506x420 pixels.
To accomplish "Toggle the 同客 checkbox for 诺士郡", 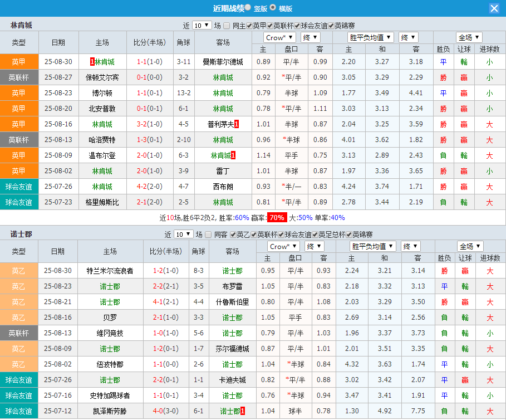I will tap(209, 234).
